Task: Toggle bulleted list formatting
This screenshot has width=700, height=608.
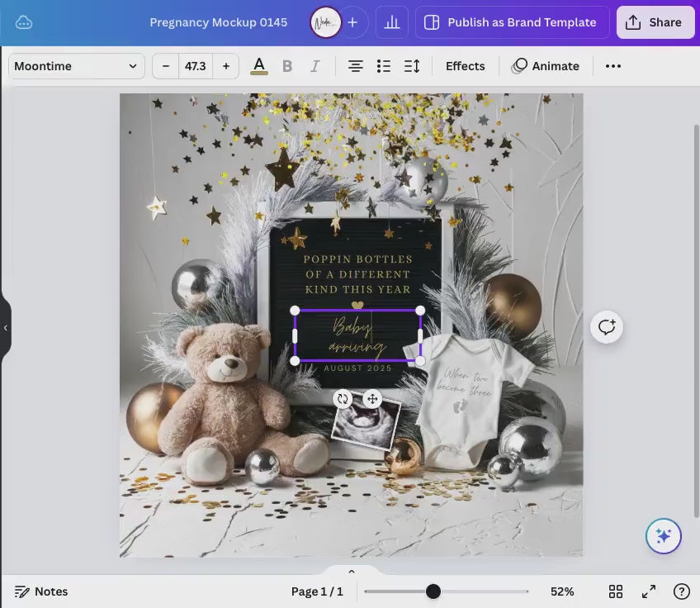Action: click(x=383, y=66)
